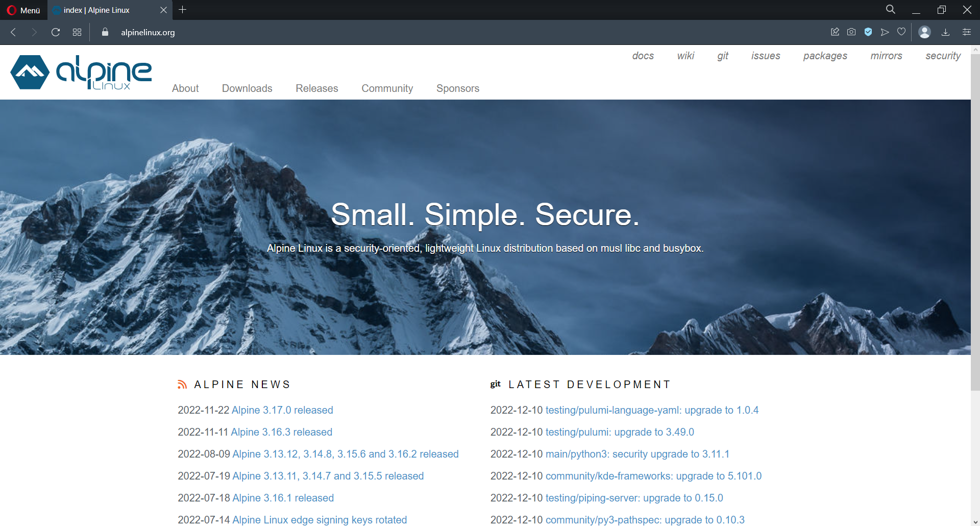Open the My Flow send icon
980x526 pixels.
point(885,32)
